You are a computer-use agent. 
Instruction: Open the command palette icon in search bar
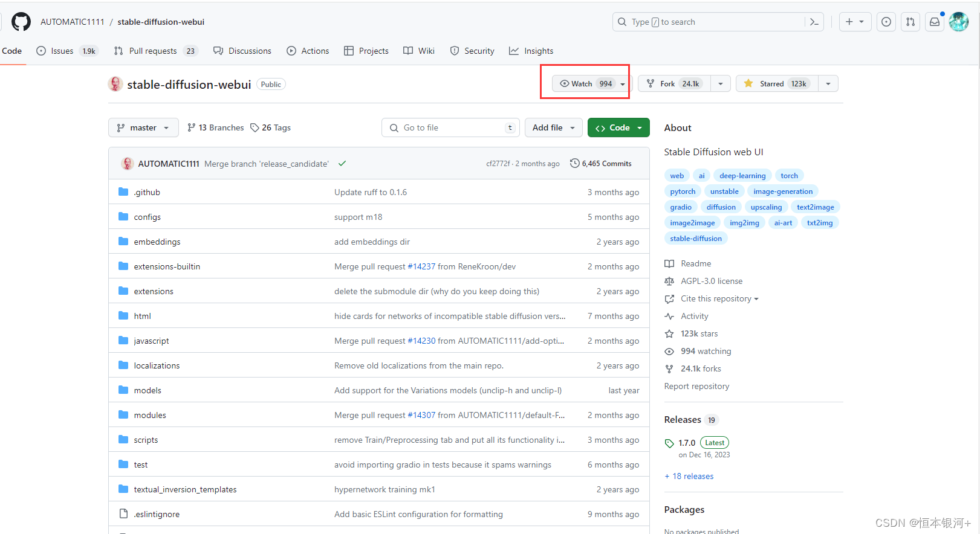pos(814,22)
